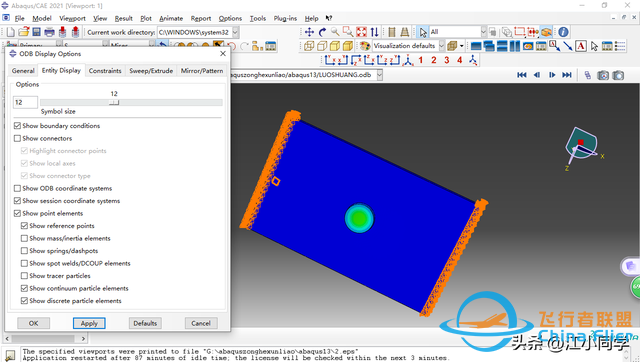Apply custom view number 3
This screenshot has height=362, width=640.
[x=447, y=60]
